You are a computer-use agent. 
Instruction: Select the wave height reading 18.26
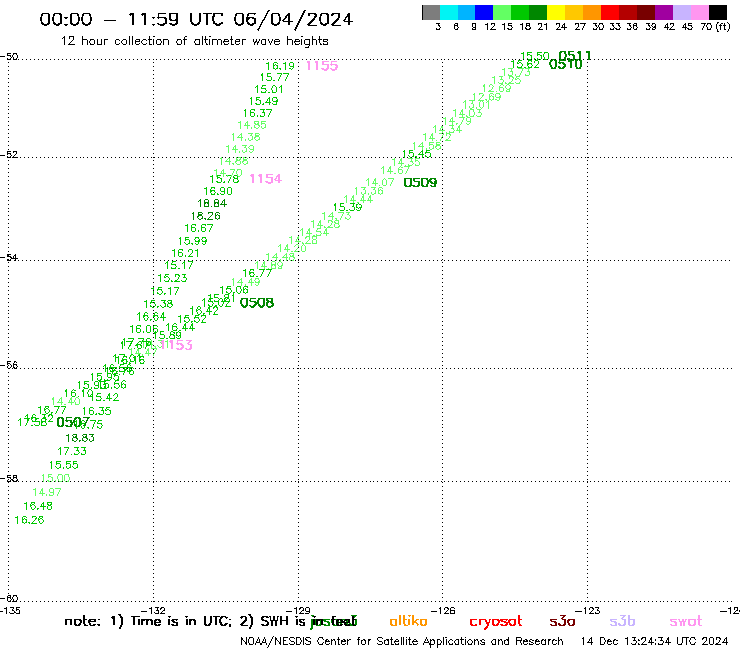pyautogui.click(x=205, y=216)
